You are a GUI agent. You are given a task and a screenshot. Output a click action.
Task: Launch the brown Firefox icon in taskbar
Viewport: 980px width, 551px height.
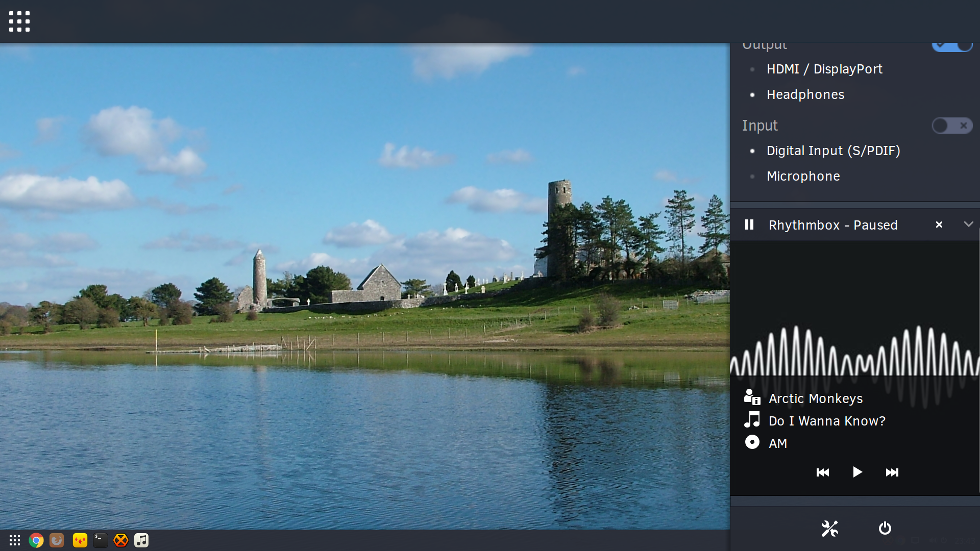(57, 540)
